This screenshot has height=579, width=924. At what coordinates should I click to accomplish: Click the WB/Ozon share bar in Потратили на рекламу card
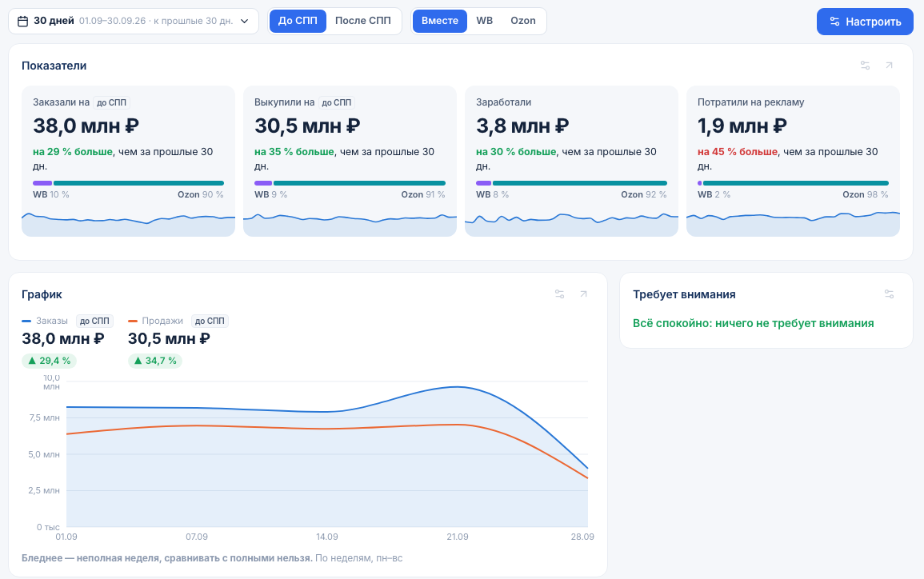coord(793,183)
